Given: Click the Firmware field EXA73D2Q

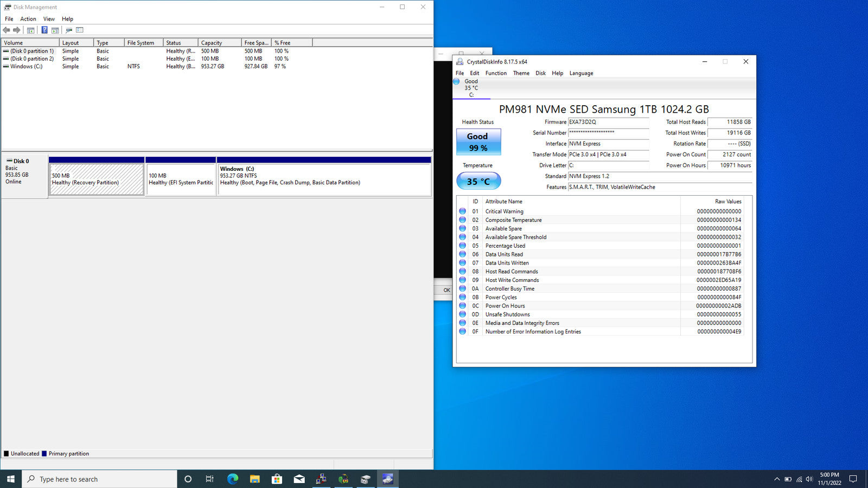Looking at the screenshot, I should tap(608, 122).
